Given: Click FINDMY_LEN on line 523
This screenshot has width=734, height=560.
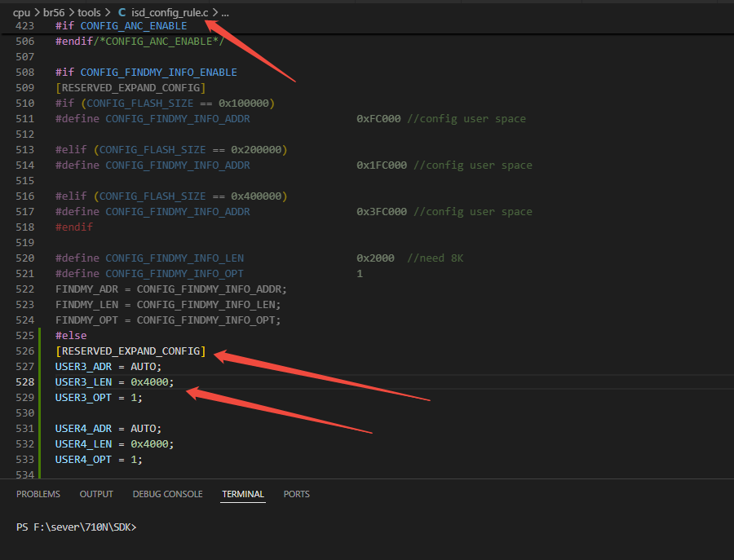Looking at the screenshot, I should (86, 304).
